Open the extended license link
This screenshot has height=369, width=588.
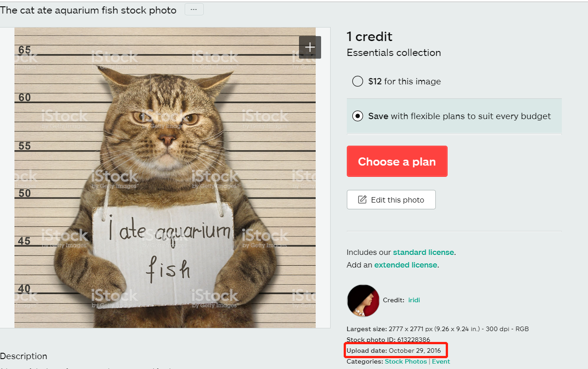[406, 265]
